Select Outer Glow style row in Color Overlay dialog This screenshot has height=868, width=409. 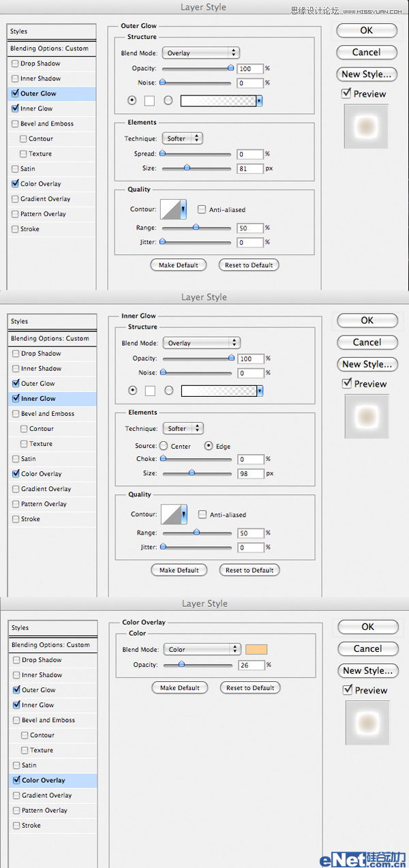click(52, 690)
